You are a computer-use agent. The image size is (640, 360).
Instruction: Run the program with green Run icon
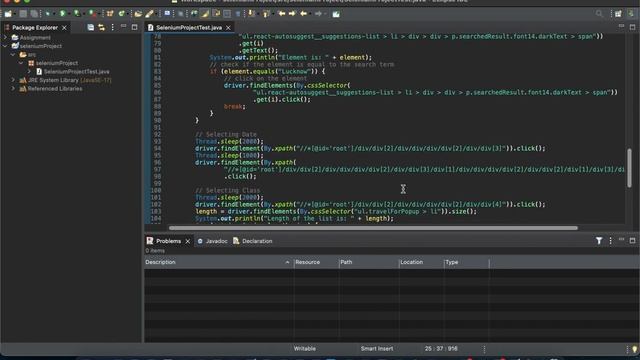[62, 14]
